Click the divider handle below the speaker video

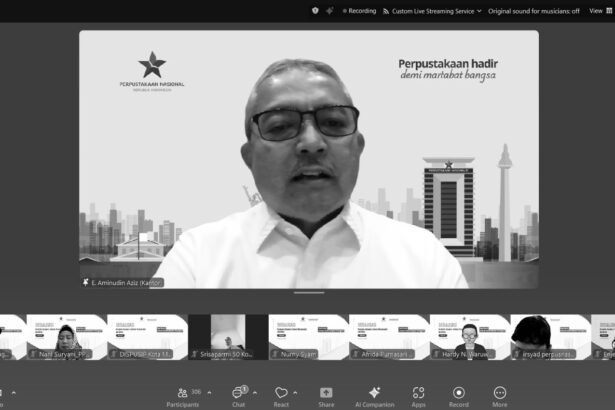pyautogui.click(x=308, y=293)
